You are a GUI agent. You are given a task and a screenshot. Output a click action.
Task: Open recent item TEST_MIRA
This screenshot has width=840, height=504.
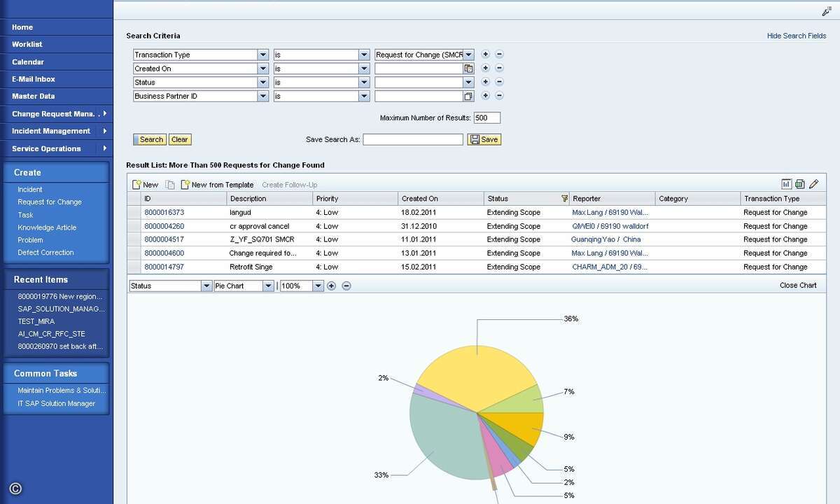point(36,321)
